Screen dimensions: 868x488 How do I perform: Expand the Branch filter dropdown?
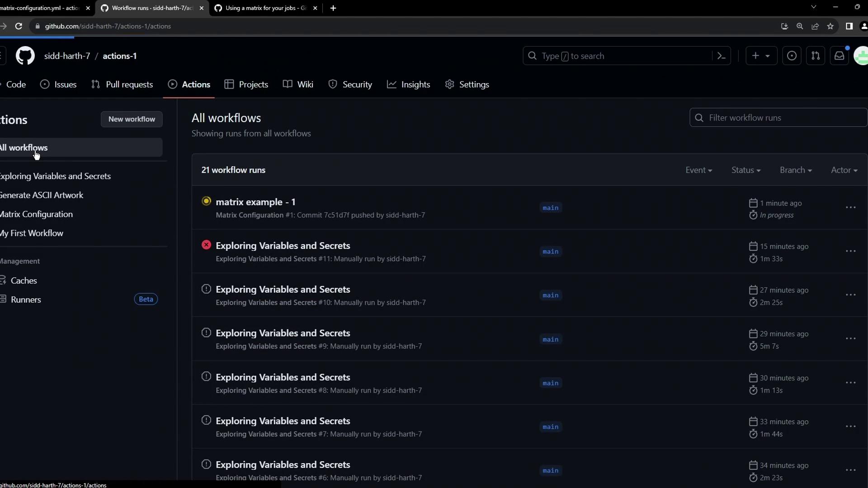coord(795,170)
